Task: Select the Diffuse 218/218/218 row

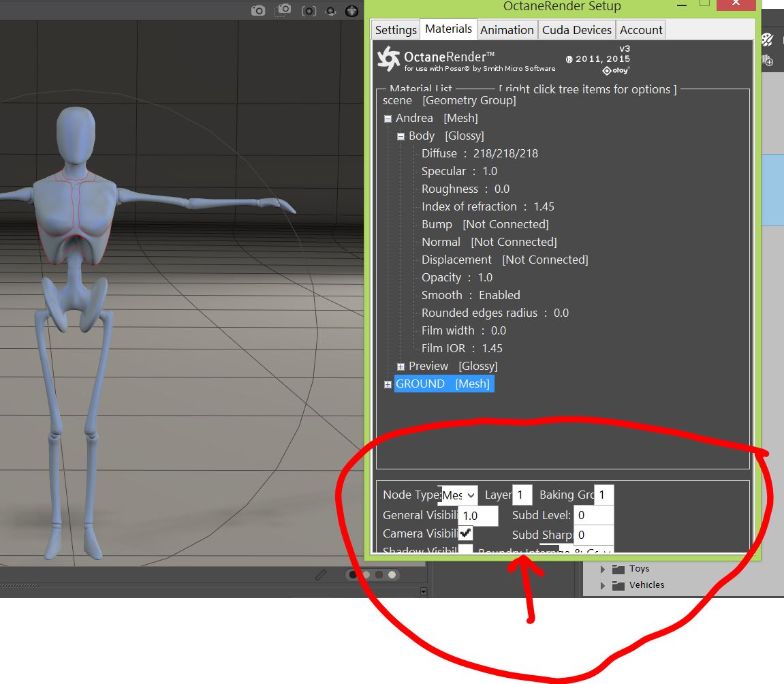Action: [480, 153]
